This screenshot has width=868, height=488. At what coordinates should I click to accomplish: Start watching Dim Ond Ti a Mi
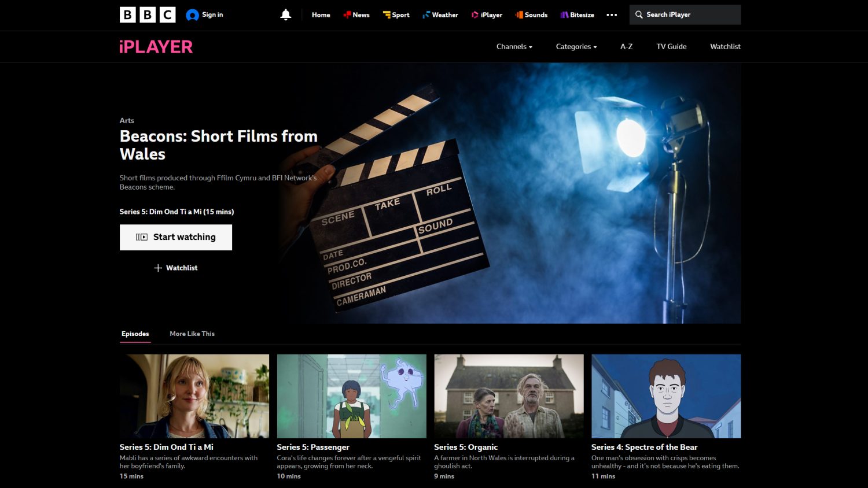[x=176, y=237]
